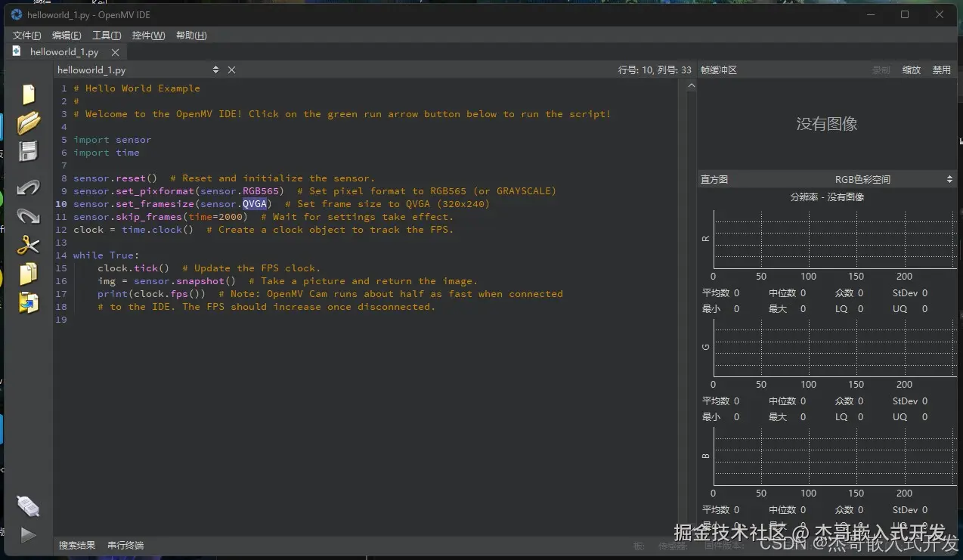Click 'print(clock.fps())' in the code
963x560 pixels.
(152, 294)
